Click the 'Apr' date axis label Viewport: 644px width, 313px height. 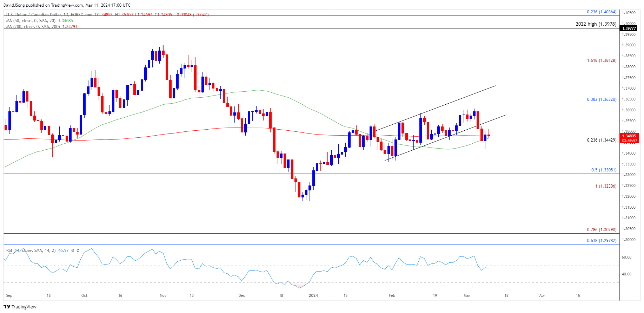tap(542, 295)
